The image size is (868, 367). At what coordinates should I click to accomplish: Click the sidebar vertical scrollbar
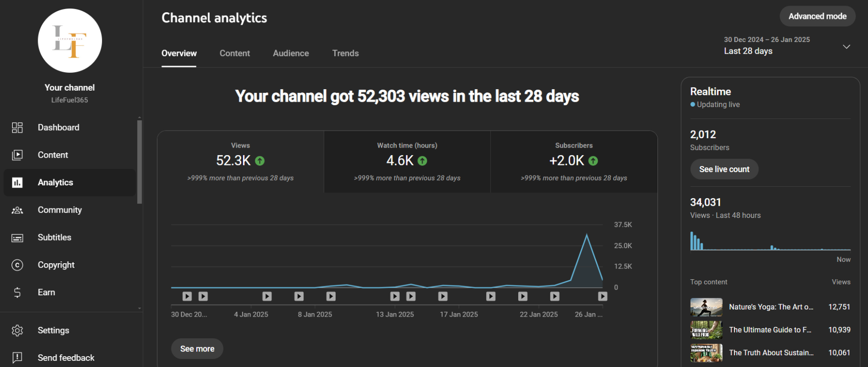[139, 161]
